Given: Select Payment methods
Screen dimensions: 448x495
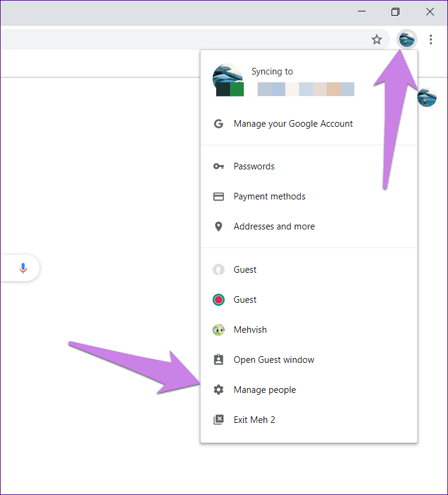Looking at the screenshot, I should point(309,196).
